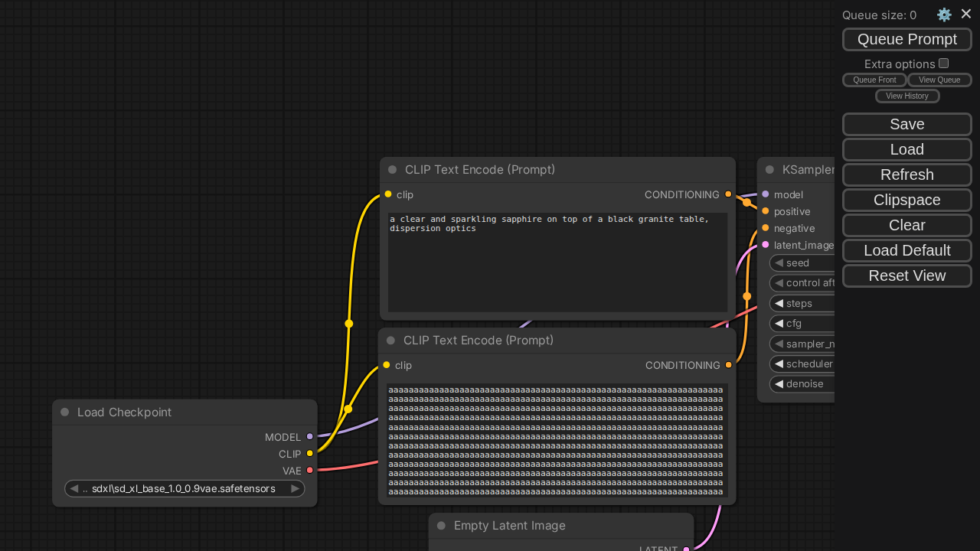Screen dimensions: 980x551
Task: Open the Clipspace menu
Action: click(x=907, y=200)
